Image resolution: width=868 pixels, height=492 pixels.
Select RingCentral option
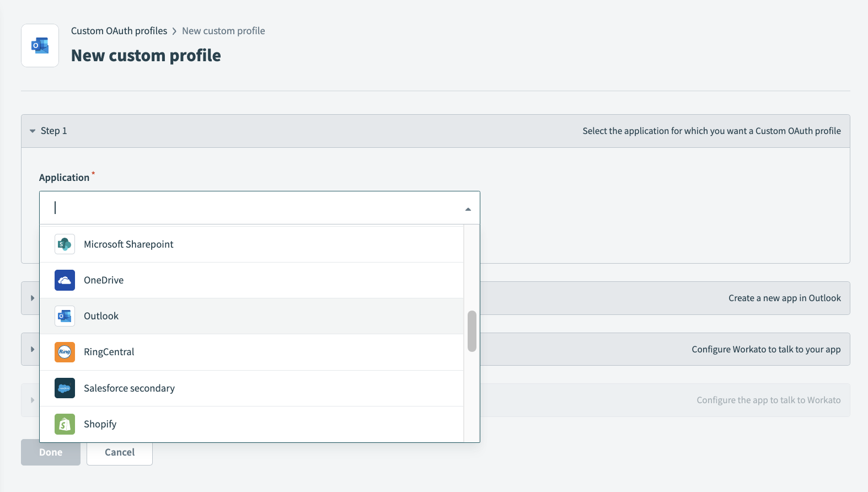[x=251, y=352]
